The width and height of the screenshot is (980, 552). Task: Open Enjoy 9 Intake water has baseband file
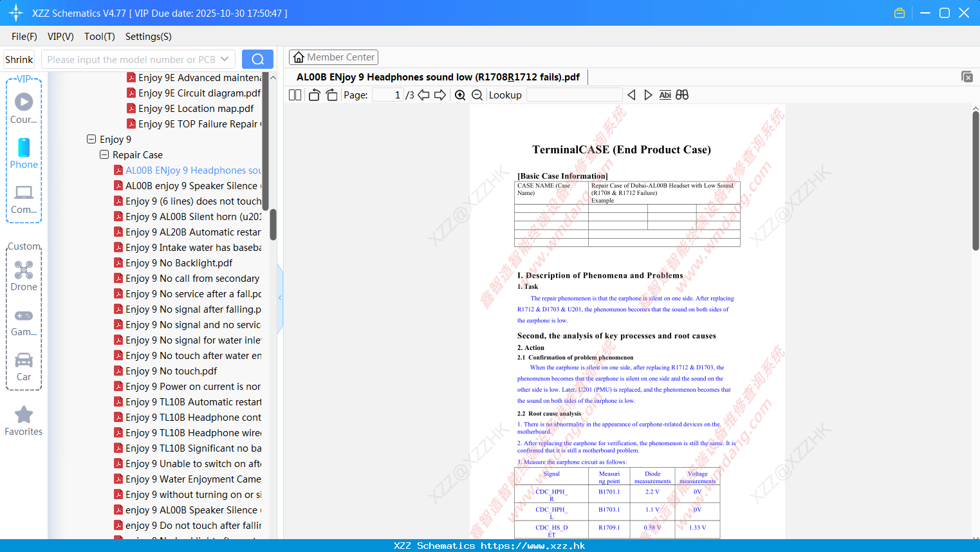[x=187, y=247]
